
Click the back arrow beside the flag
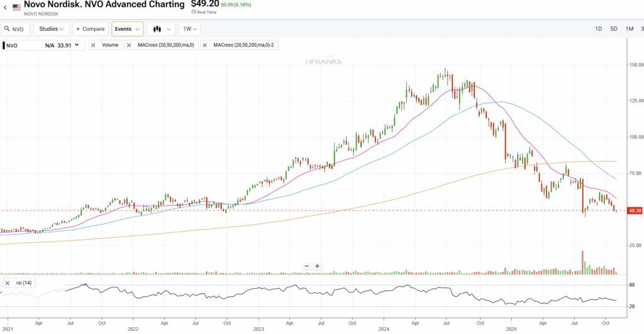[6, 6]
